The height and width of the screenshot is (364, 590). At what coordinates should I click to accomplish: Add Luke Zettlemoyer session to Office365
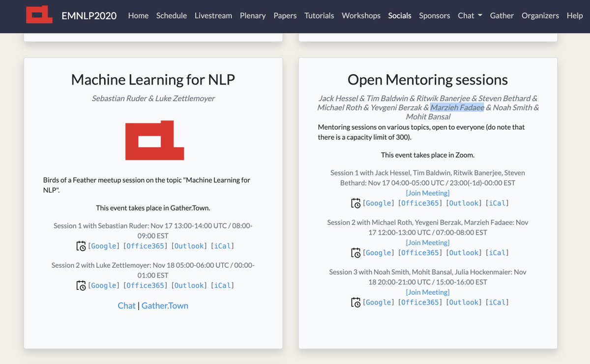[x=146, y=285]
